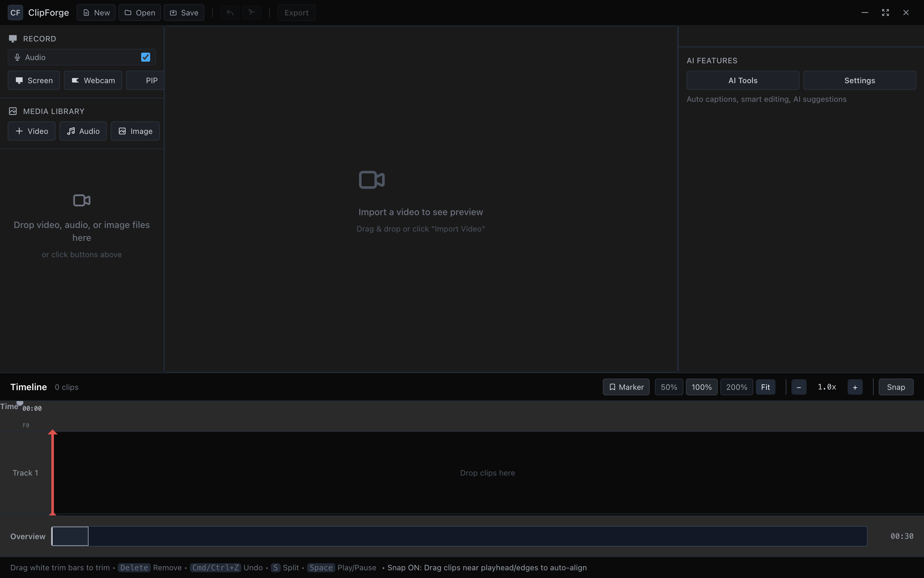The height and width of the screenshot is (578, 924).
Task: Click the Record section monitor icon
Action: click(13, 39)
